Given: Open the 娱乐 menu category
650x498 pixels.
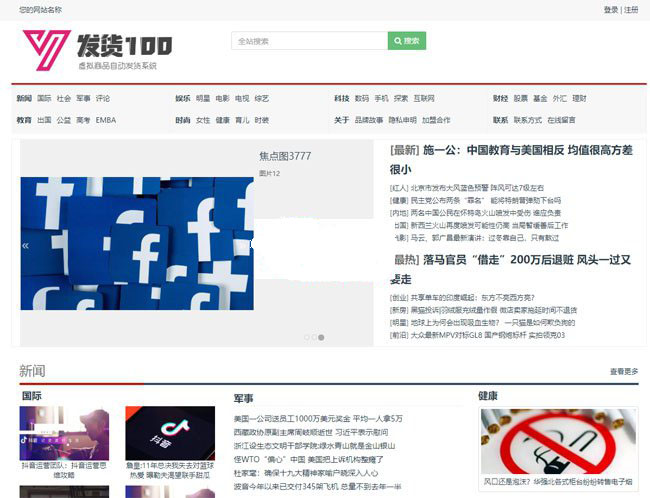Looking at the screenshot, I should pos(183,98).
